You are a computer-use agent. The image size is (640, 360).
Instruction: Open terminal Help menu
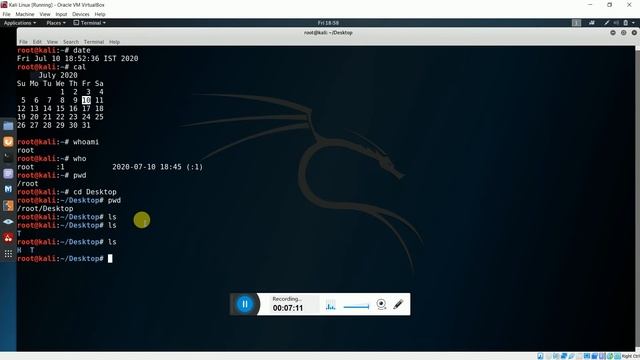tap(114, 42)
